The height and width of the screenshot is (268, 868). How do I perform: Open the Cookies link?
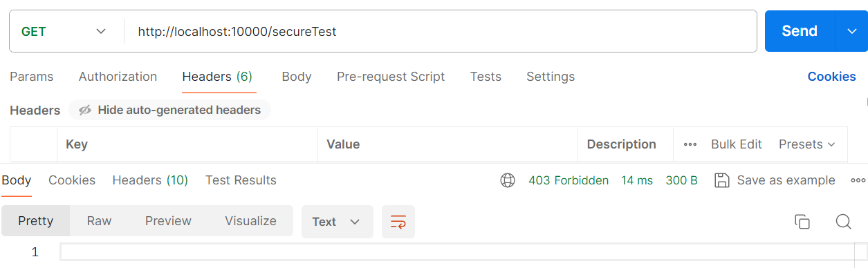(x=831, y=77)
